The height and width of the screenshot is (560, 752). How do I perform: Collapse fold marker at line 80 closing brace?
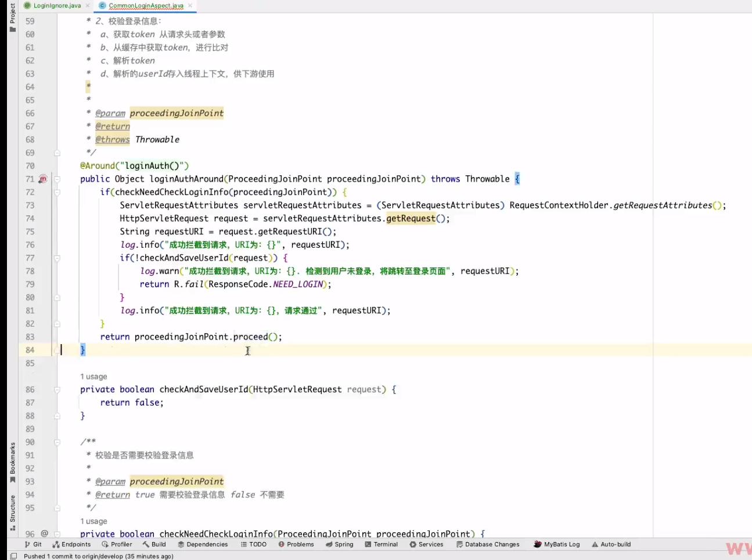pos(57,298)
